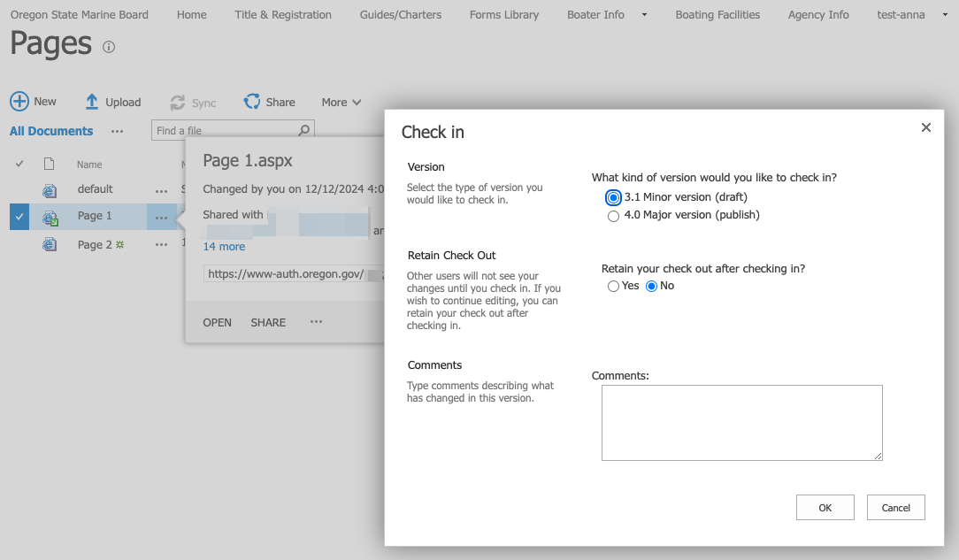Click inside the Comments text box
The width and height of the screenshot is (959, 560).
[x=742, y=423]
